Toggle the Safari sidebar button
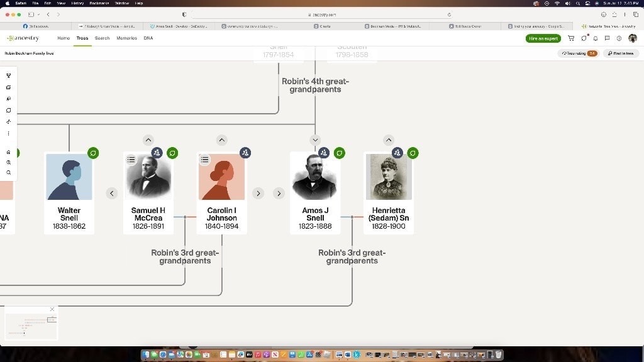 [31, 14]
